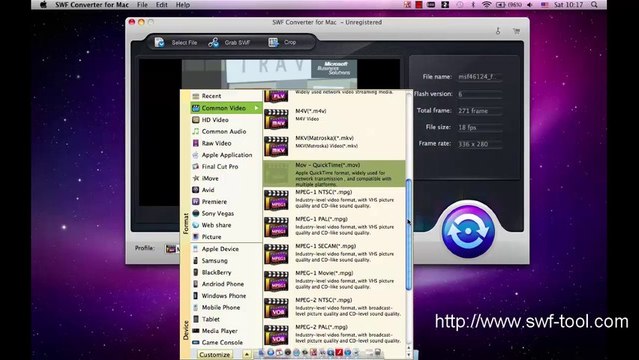
Task: Choose the Mobile Phone category
Action: (x=226, y=307)
